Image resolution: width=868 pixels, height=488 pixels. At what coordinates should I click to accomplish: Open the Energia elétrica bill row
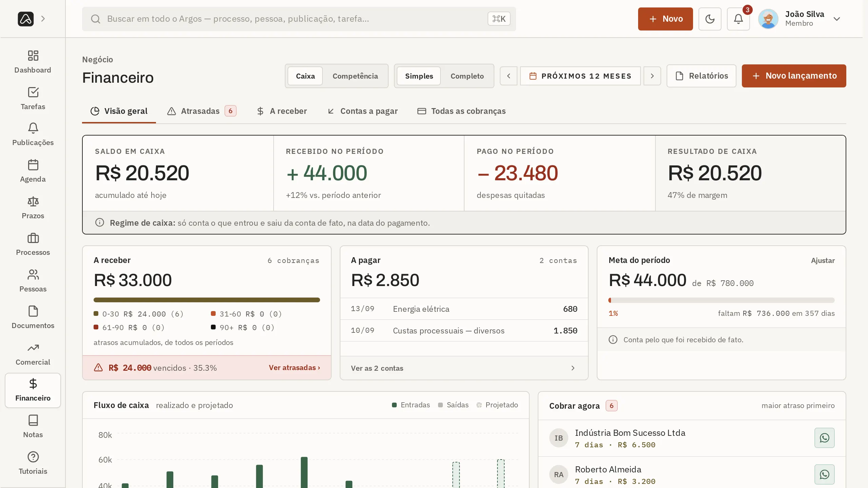pos(464,309)
